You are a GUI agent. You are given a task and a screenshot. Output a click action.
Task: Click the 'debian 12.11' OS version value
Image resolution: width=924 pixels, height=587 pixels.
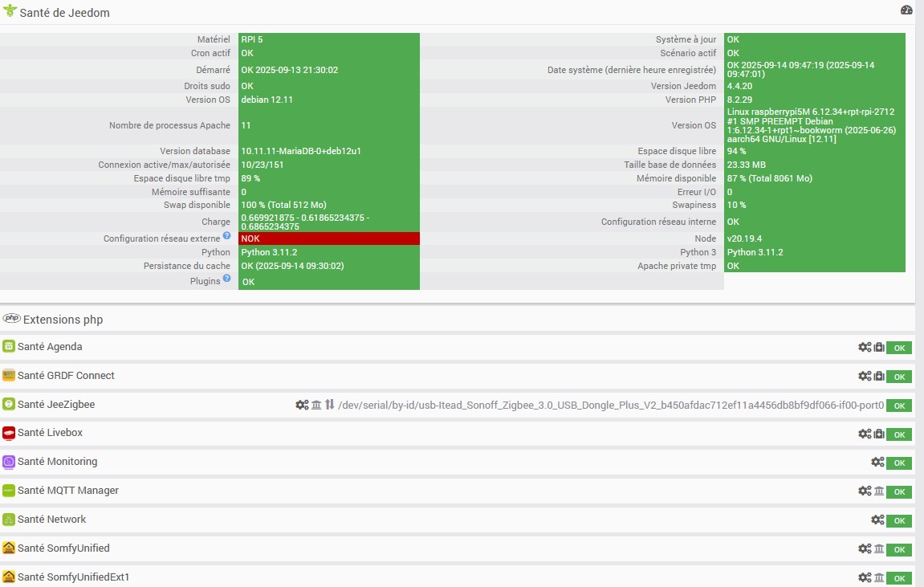click(x=267, y=100)
